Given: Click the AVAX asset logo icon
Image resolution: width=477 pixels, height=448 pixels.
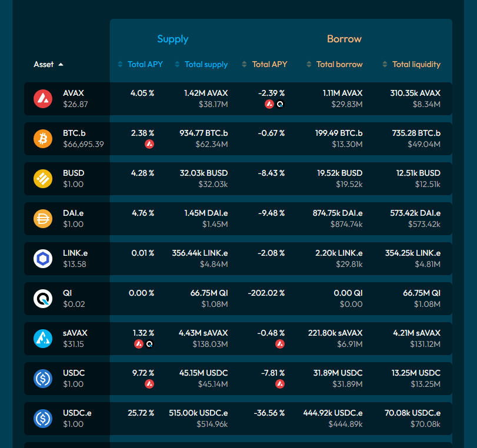Looking at the screenshot, I should click(43, 99).
